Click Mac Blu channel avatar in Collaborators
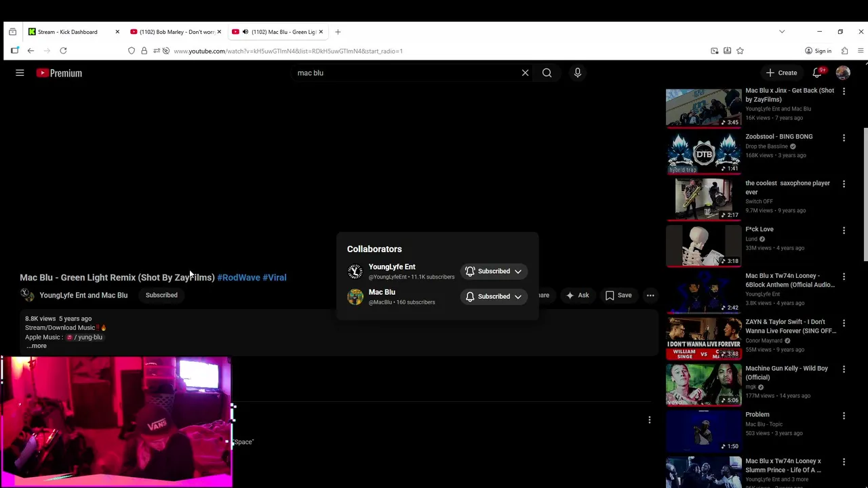Screen dimensions: 868x488 click(x=355, y=296)
